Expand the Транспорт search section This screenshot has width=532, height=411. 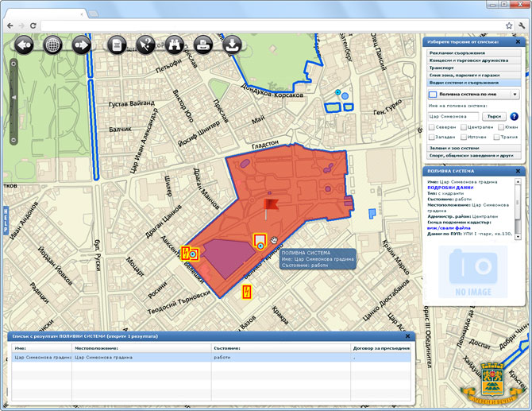point(474,68)
